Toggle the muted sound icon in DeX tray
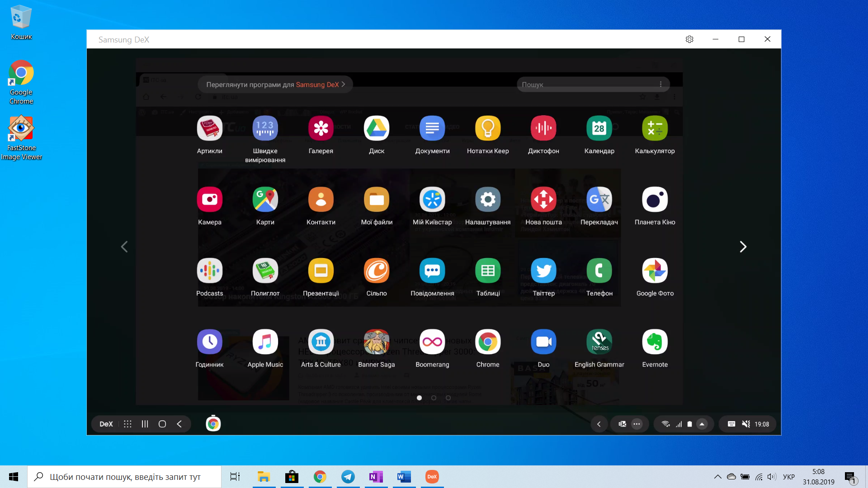Viewport: 868px width, 488px height. pos(746,424)
